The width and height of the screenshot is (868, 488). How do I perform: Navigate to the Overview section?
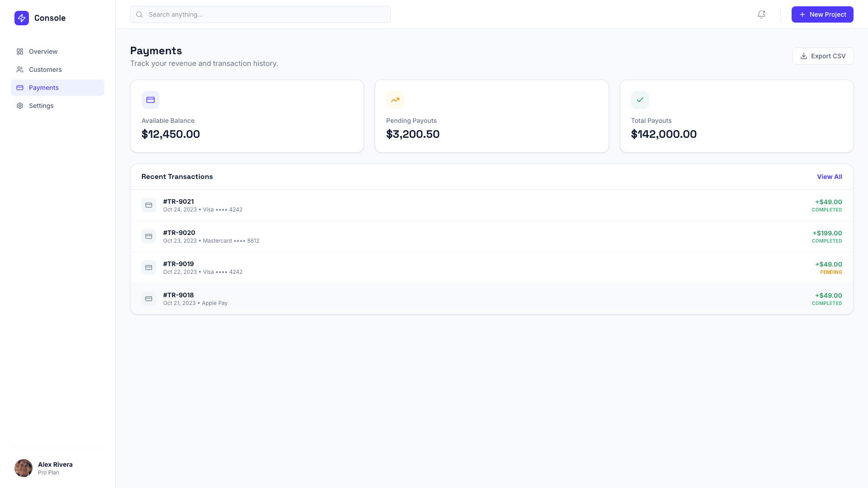coord(43,52)
